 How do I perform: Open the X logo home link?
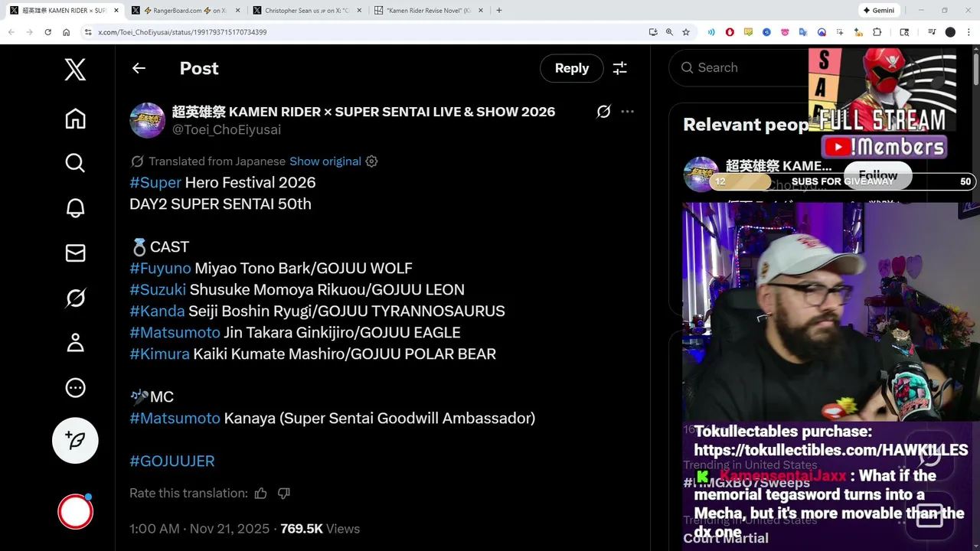[75, 70]
